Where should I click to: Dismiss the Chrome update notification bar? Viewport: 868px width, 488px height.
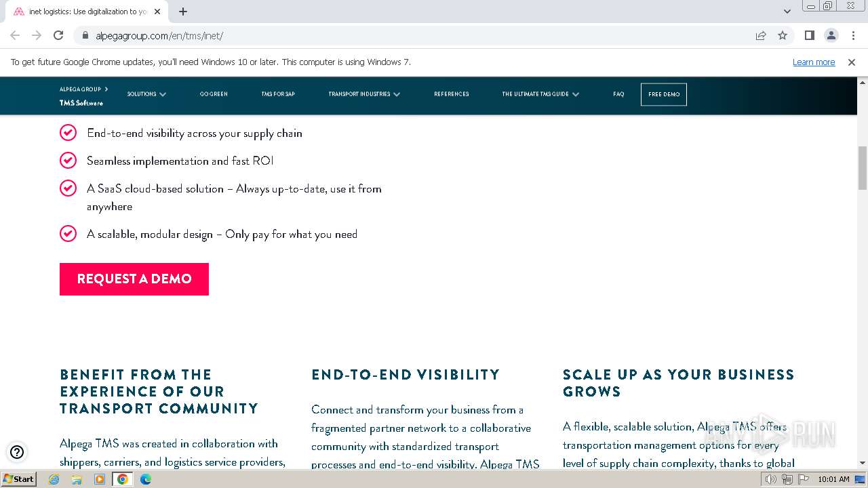(x=852, y=62)
